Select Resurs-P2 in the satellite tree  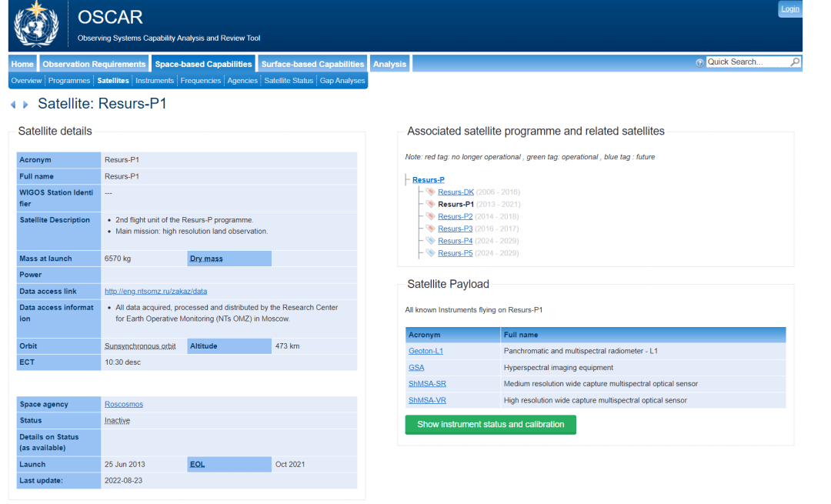pyautogui.click(x=455, y=216)
